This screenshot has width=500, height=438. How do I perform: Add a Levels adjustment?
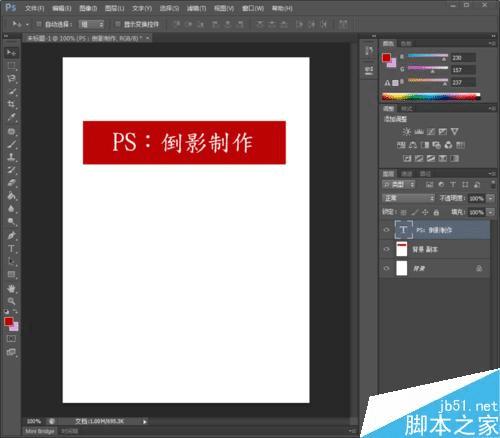pyautogui.click(x=419, y=132)
